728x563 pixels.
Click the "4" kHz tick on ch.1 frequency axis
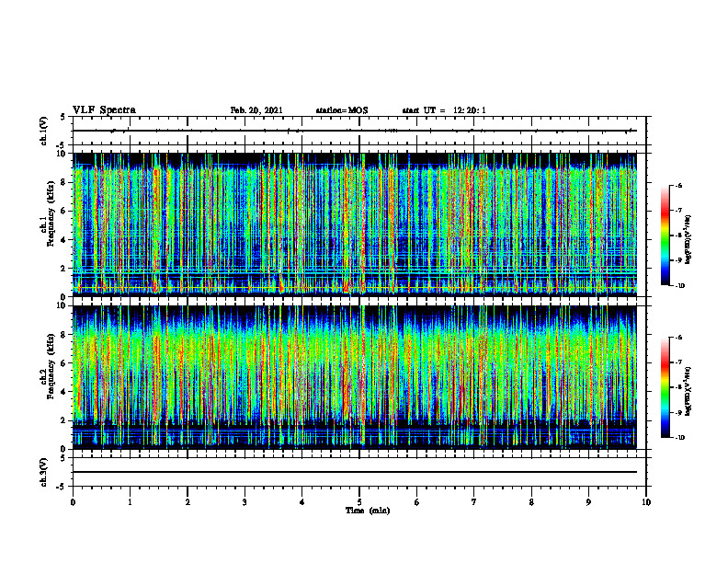click(63, 240)
